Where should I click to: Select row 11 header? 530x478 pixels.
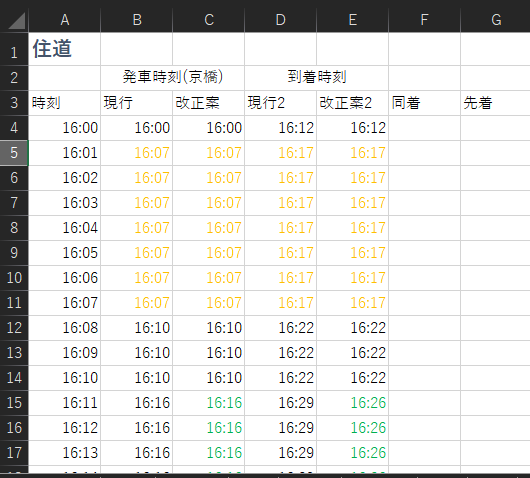click(x=14, y=303)
